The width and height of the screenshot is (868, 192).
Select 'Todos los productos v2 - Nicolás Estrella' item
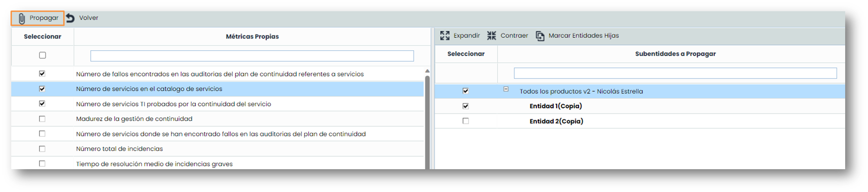tap(581, 91)
